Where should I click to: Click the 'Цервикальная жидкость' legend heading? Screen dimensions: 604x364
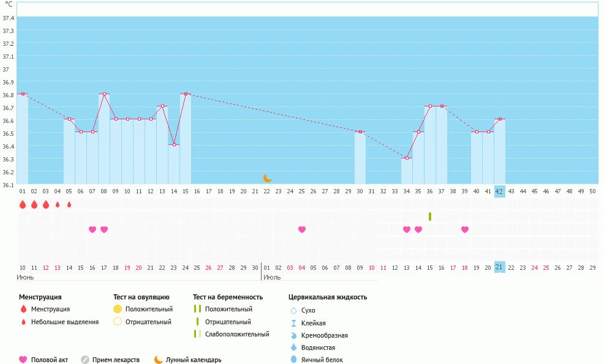328,297
